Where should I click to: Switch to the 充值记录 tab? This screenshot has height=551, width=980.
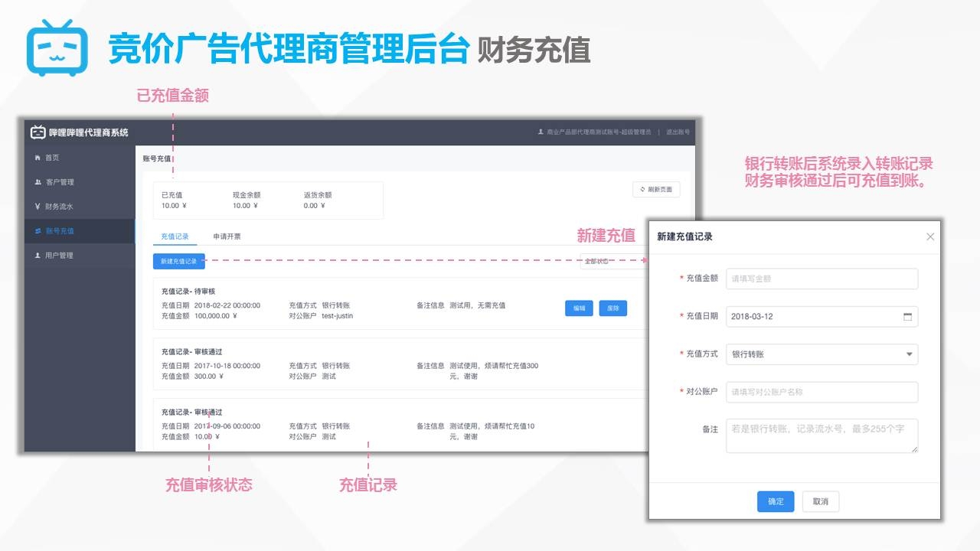coord(175,236)
